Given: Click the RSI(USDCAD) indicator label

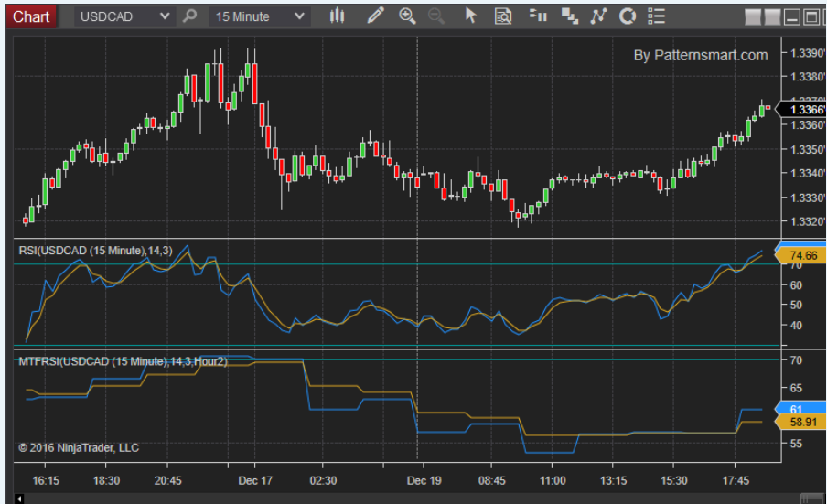Looking at the screenshot, I should pyautogui.click(x=95, y=251).
